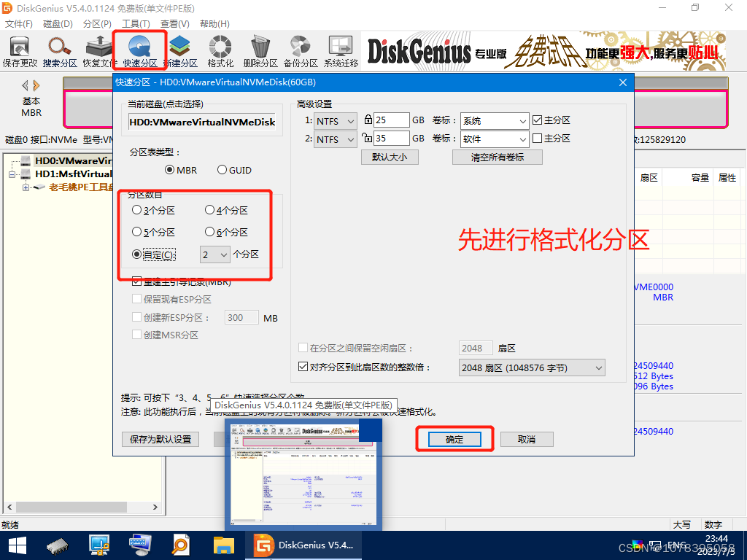Click the ENG input language indicator
This screenshot has width=747, height=560.
coord(677,545)
